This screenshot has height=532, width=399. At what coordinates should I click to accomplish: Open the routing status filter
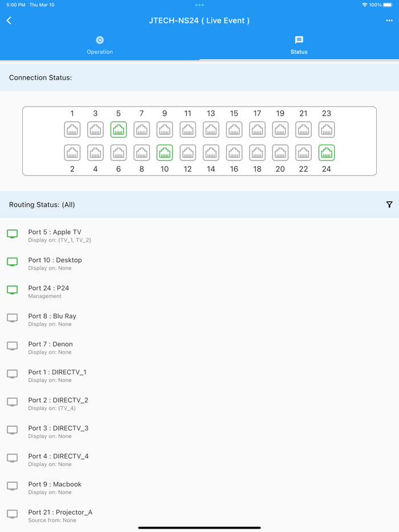tap(389, 204)
